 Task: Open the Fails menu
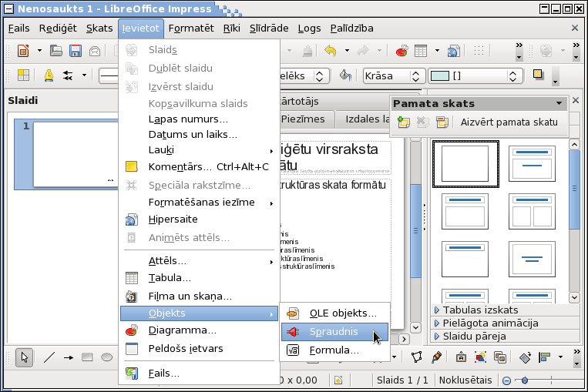coord(18,28)
